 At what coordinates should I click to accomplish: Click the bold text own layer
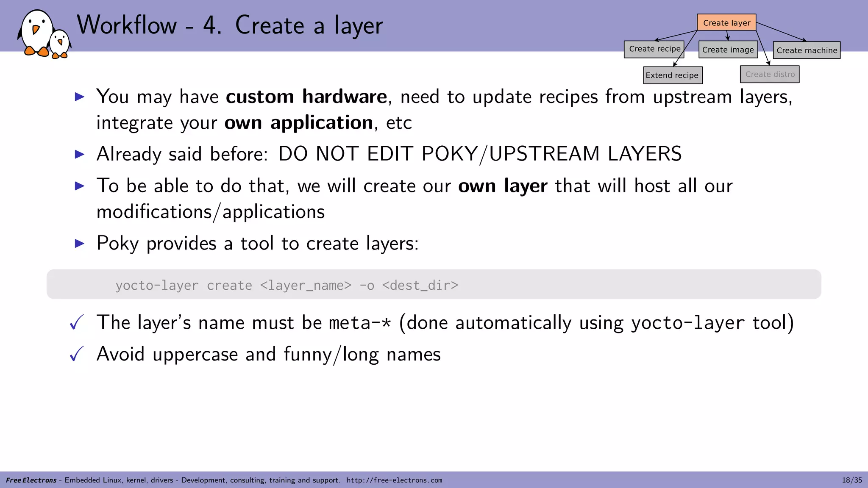[x=503, y=186]
